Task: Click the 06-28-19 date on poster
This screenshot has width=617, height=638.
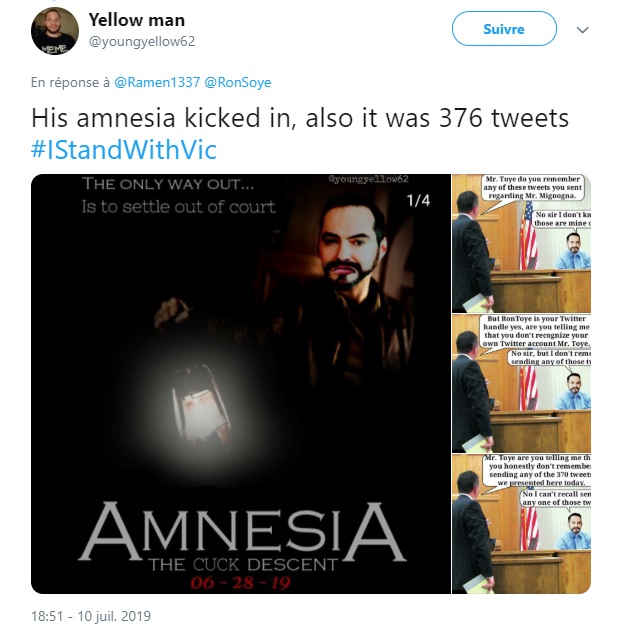Action: pyautogui.click(x=241, y=583)
